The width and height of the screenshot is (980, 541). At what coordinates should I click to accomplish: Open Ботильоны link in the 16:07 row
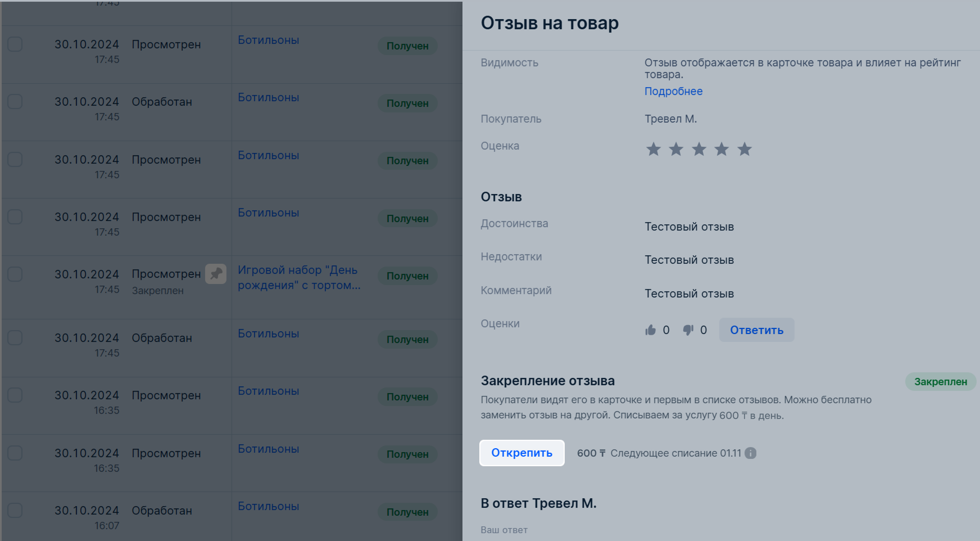click(x=268, y=506)
